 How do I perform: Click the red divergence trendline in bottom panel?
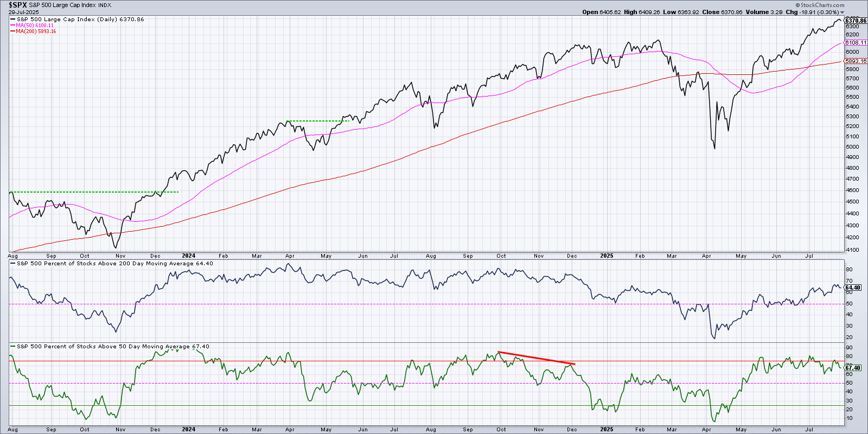click(536, 358)
